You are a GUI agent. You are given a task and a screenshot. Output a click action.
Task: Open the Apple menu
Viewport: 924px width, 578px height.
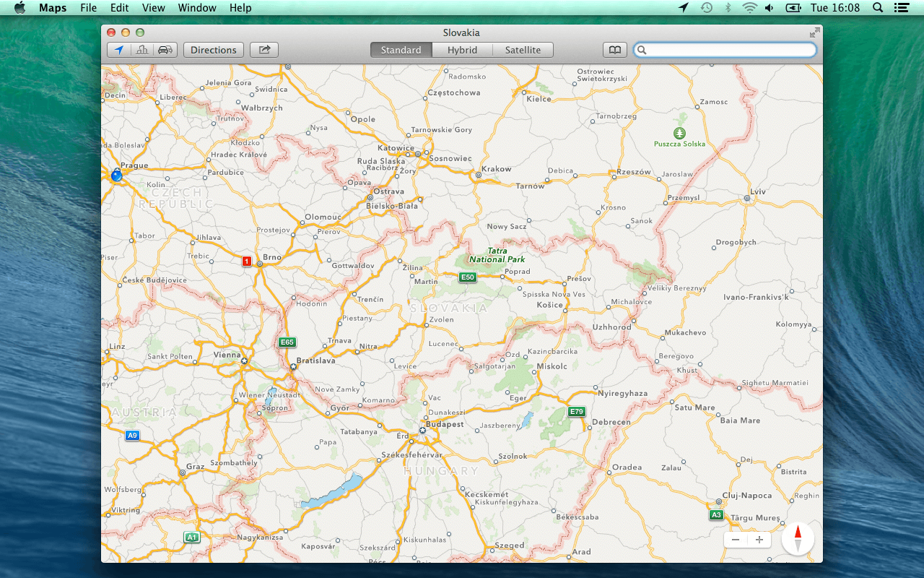pyautogui.click(x=19, y=8)
